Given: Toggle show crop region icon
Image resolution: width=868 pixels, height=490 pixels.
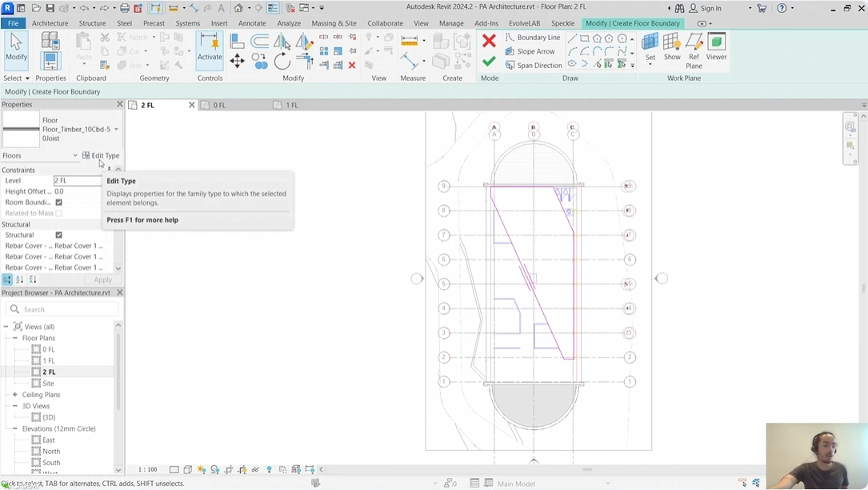Looking at the screenshot, I should tap(242, 469).
